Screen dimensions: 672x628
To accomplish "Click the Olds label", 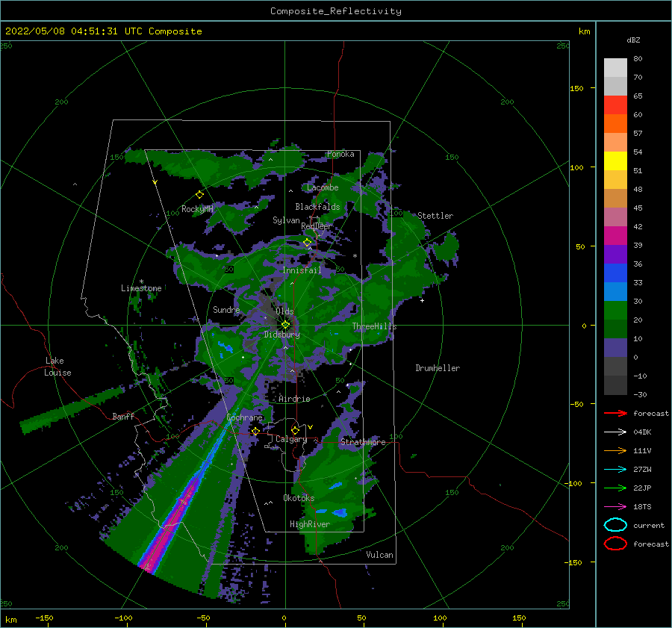I will pyautogui.click(x=284, y=311).
